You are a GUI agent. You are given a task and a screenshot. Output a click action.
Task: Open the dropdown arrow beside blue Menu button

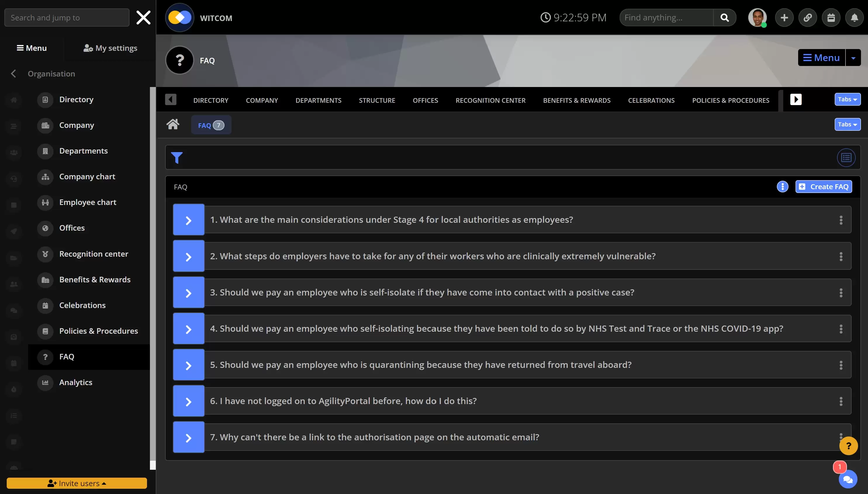click(853, 58)
